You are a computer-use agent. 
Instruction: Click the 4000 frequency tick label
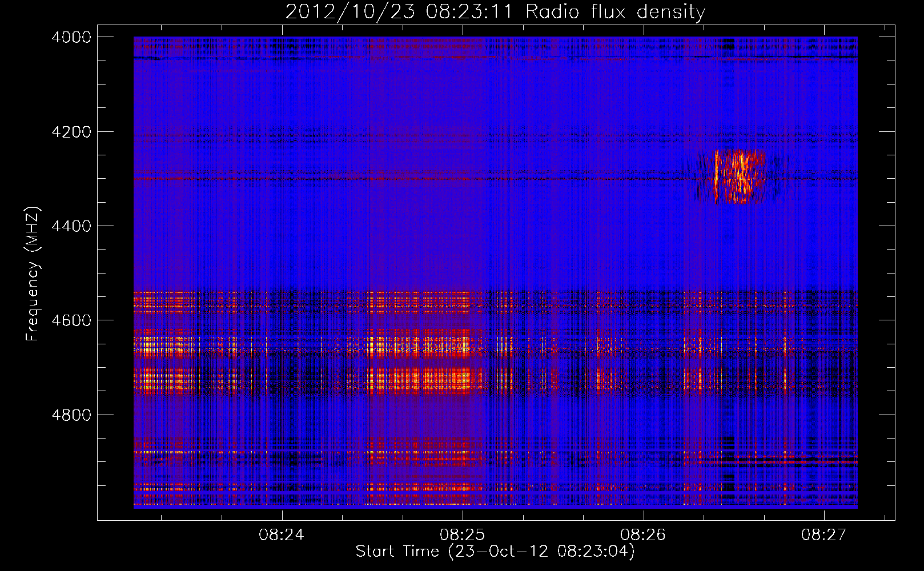71,37
